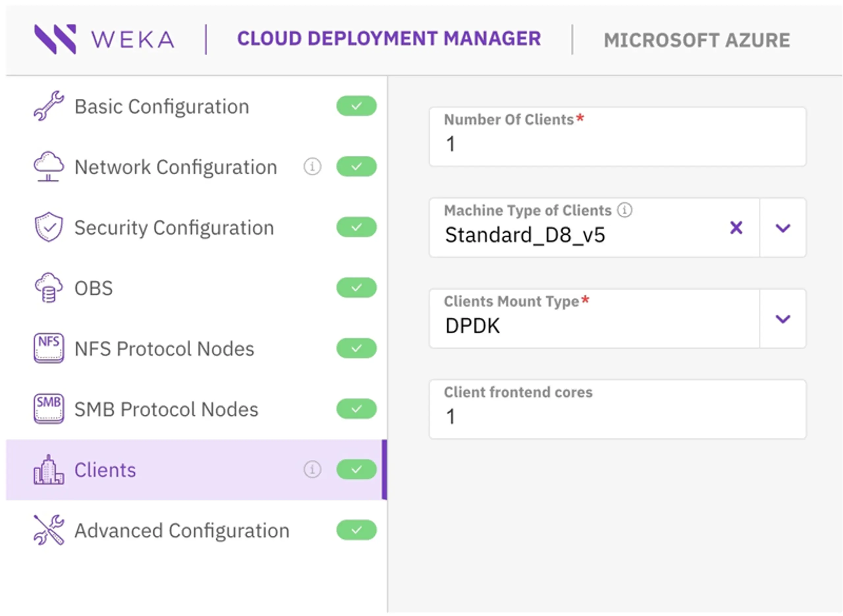Open the Security Configuration section
843x616 pixels.
pyautogui.click(x=197, y=227)
